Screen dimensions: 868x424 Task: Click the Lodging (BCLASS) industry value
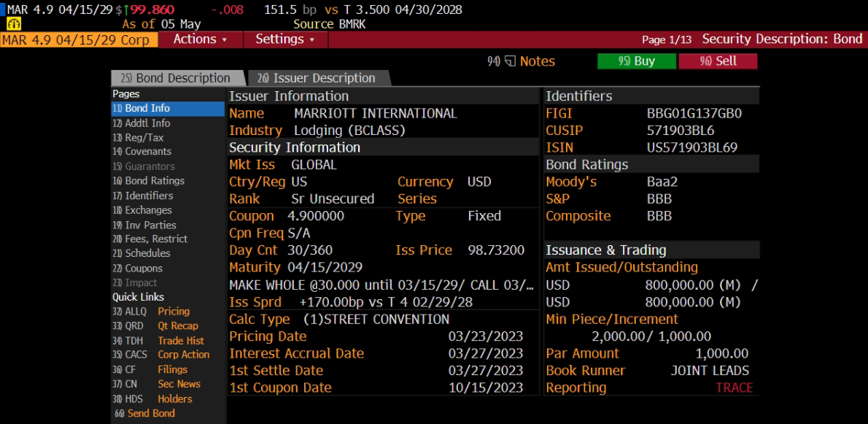coord(349,131)
